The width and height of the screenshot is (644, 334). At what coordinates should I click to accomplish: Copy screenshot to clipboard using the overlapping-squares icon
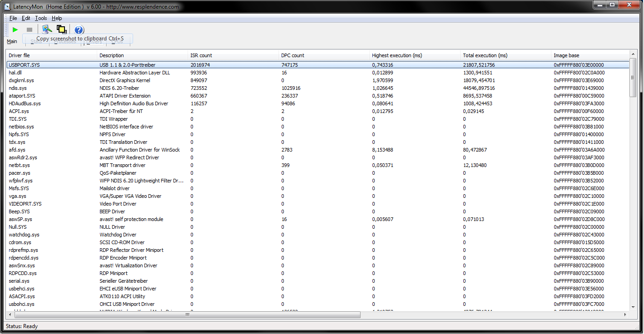pos(61,29)
